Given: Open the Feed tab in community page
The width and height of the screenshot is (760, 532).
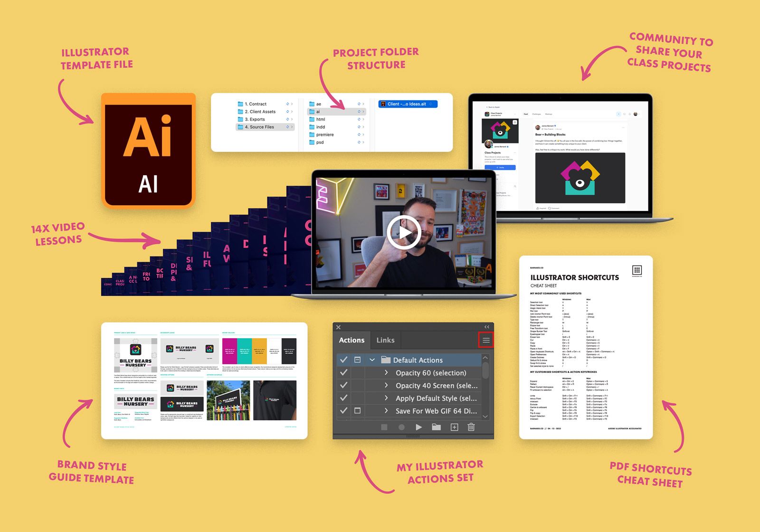Looking at the screenshot, I should coord(526,114).
